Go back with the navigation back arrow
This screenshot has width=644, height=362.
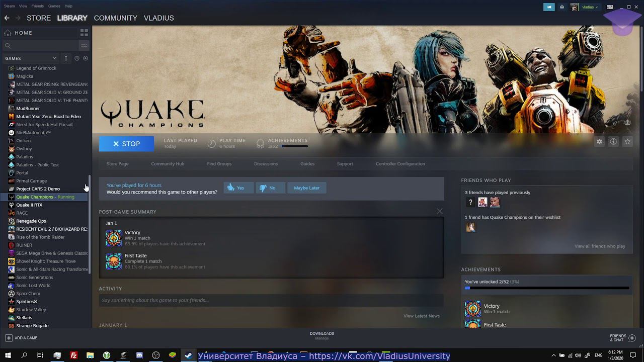tap(7, 18)
